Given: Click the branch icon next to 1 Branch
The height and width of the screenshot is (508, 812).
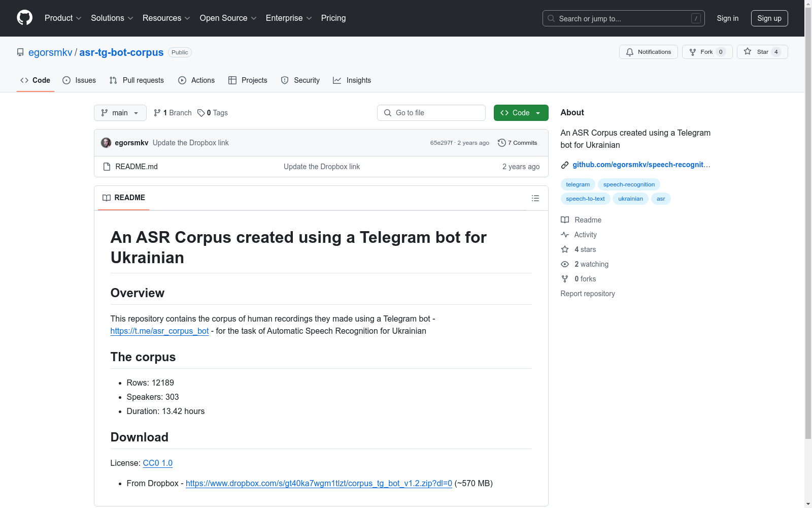Looking at the screenshot, I should click(x=157, y=113).
